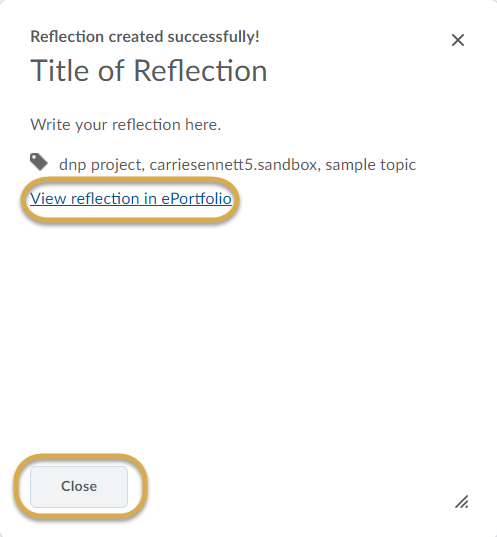
Task: Click the 'Title of Reflection' heading
Action: tap(149, 71)
